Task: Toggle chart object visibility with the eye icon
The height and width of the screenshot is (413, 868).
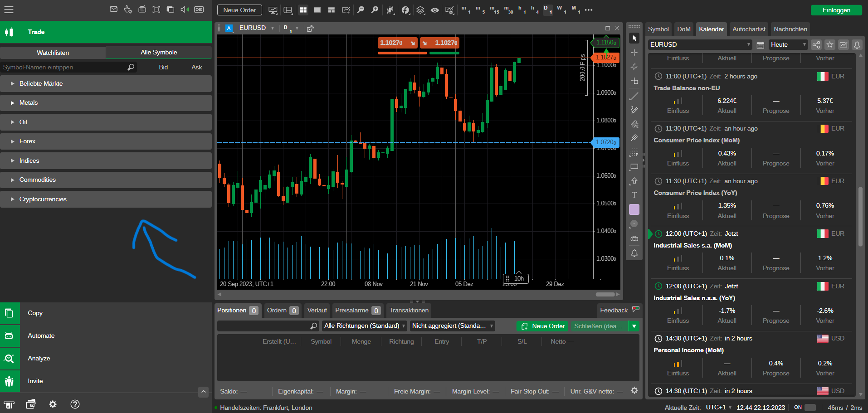Action: click(435, 10)
